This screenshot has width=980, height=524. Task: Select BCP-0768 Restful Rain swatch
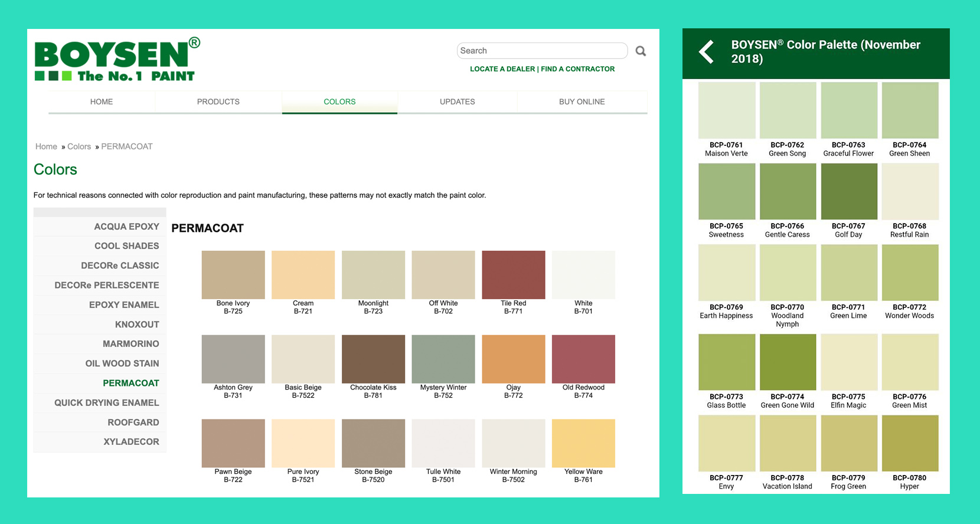[910, 192]
